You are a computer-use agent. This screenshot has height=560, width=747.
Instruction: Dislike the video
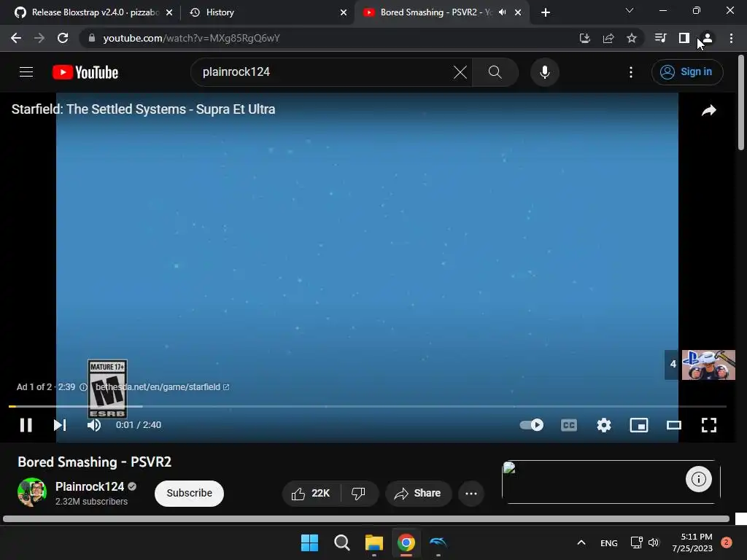point(358,494)
